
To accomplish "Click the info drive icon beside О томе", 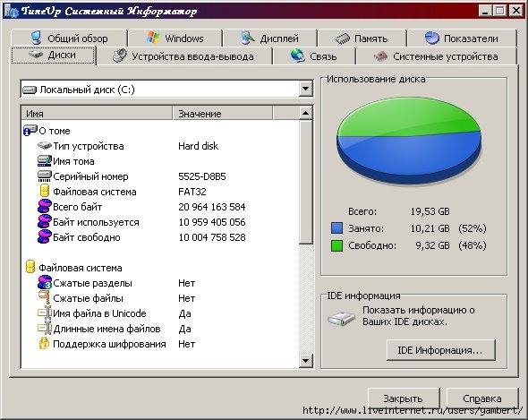I will [30, 131].
